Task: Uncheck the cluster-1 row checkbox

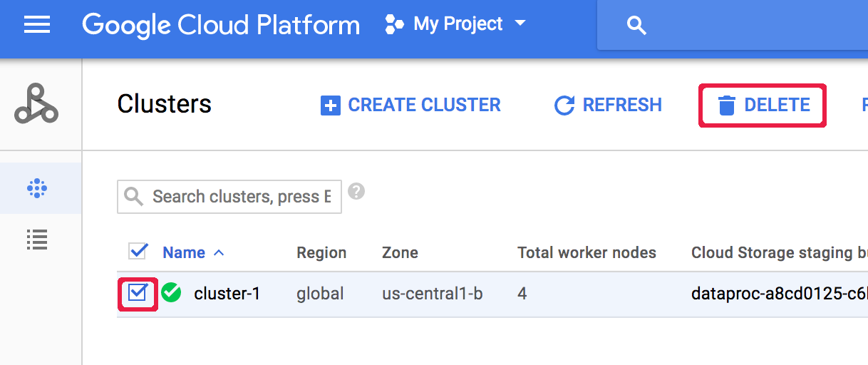Action: pos(138,293)
